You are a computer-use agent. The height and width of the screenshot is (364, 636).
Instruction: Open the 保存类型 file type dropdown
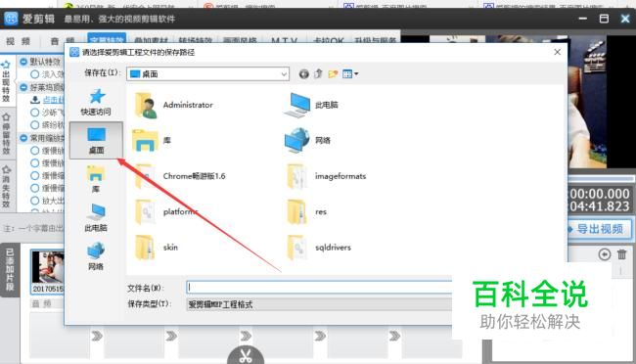[x=319, y=304]
